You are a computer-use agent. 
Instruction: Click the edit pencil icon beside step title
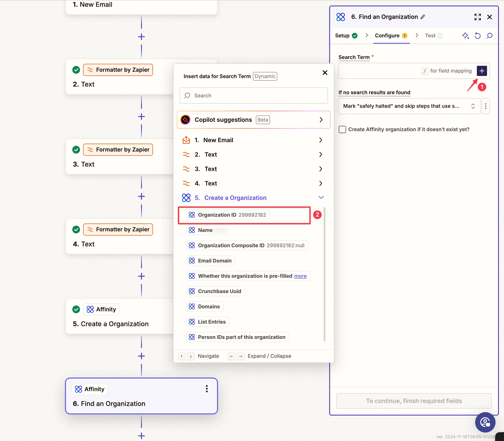[x=423, y=17]
